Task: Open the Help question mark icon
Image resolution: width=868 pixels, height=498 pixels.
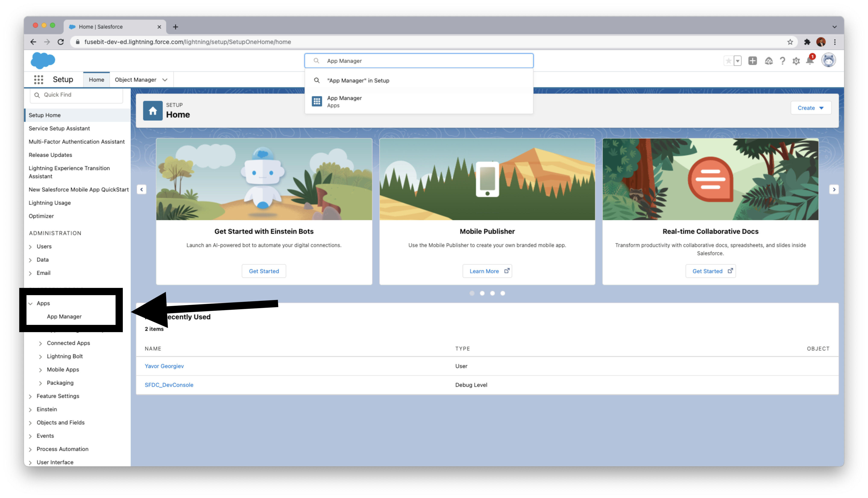Action: [x=782, y=61]
